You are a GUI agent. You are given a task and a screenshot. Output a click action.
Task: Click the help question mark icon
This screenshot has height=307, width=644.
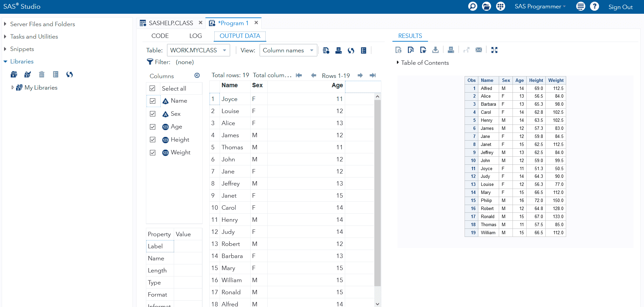pyautogui.click(x=594, y=6)
